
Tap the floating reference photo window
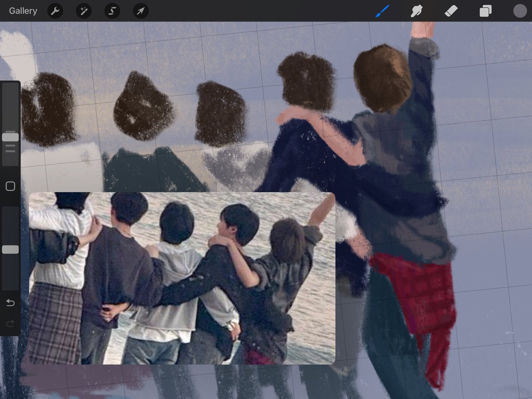click(182, 278)
